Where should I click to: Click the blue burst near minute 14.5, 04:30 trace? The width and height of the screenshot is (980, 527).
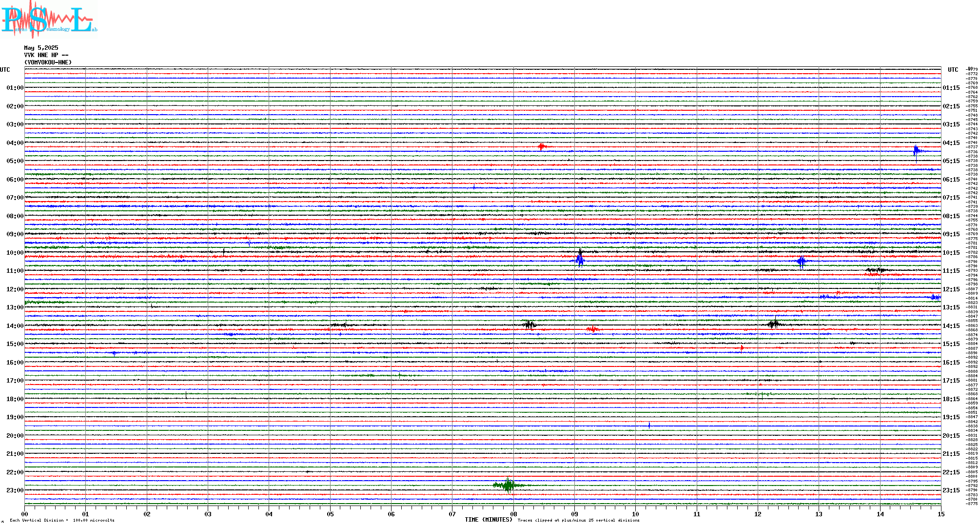tap(917, 151)
